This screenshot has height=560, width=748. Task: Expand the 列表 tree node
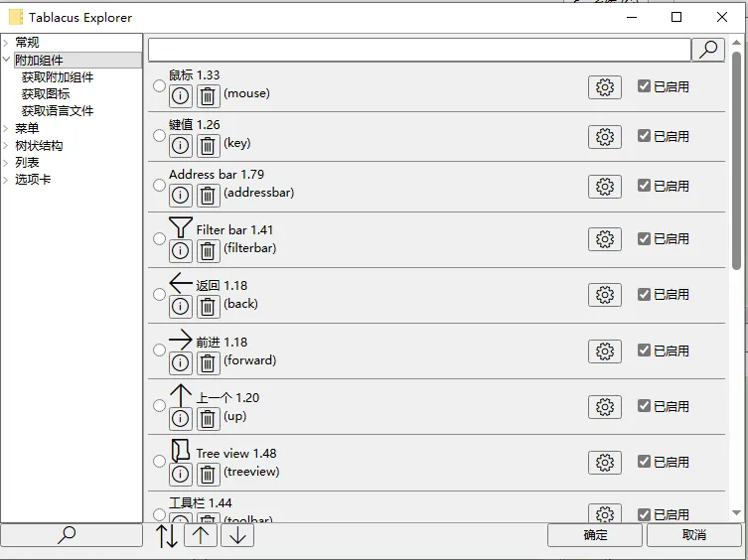tap(6, 163)
